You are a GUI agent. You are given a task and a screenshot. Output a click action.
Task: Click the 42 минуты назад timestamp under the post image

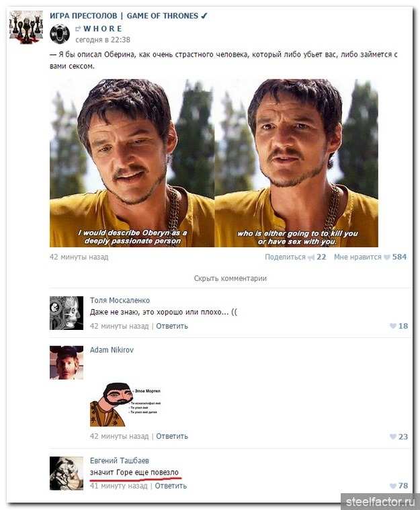point(79,257)
